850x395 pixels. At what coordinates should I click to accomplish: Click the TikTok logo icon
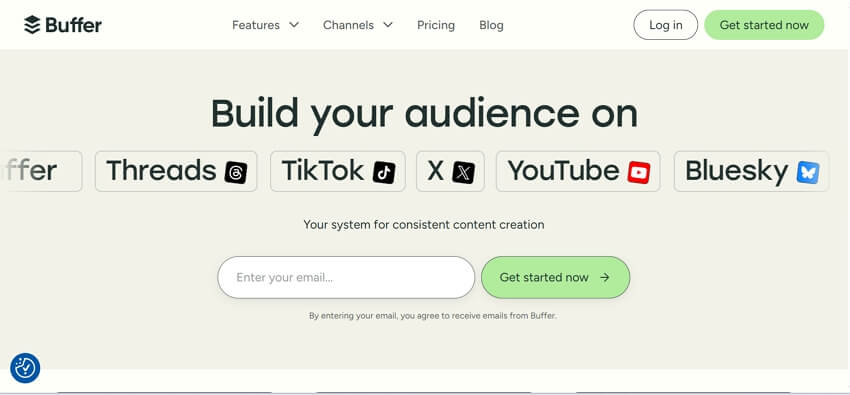[384, 172]
